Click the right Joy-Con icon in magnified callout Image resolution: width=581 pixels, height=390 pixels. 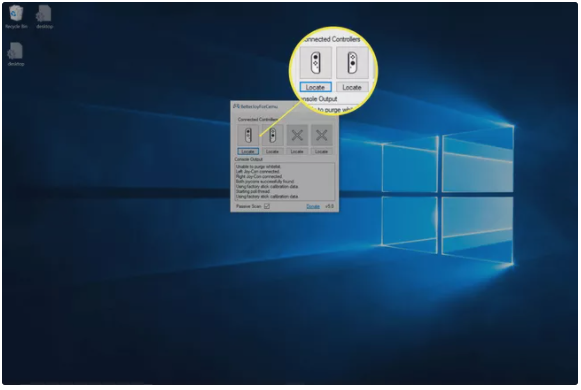352,63
